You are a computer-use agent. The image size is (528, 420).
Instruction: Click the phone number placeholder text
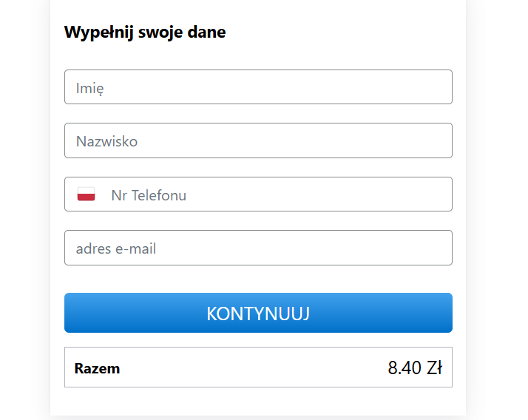pyautogui.click(x=149, y=195)
